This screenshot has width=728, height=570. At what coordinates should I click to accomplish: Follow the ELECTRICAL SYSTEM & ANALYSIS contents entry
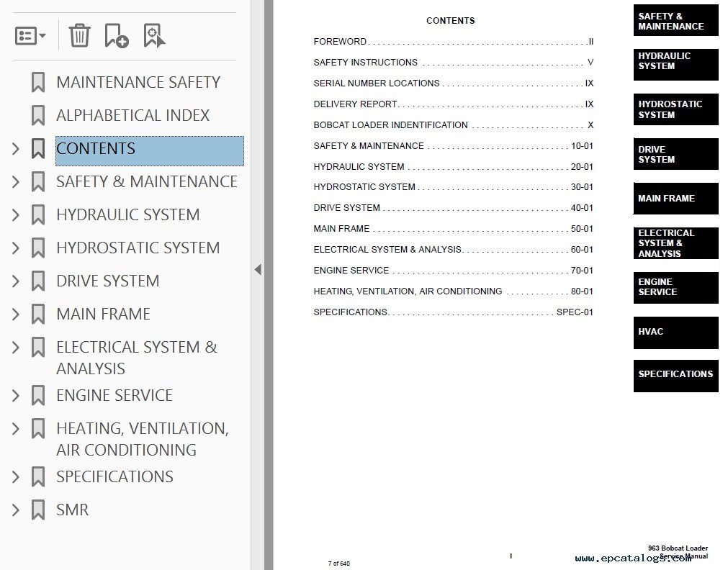coord(387,250)
